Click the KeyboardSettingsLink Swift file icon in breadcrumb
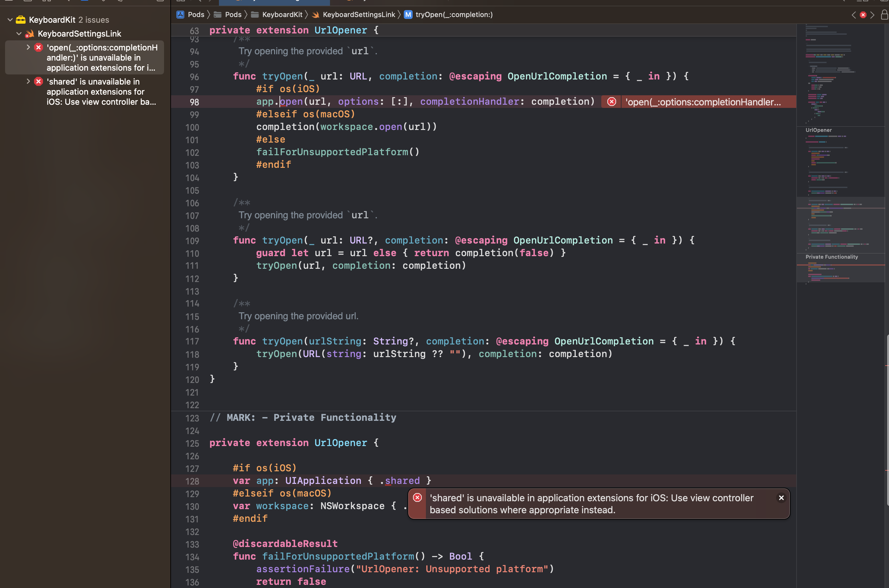The height and width of the screenshot is (588, 889). point(316,15)
